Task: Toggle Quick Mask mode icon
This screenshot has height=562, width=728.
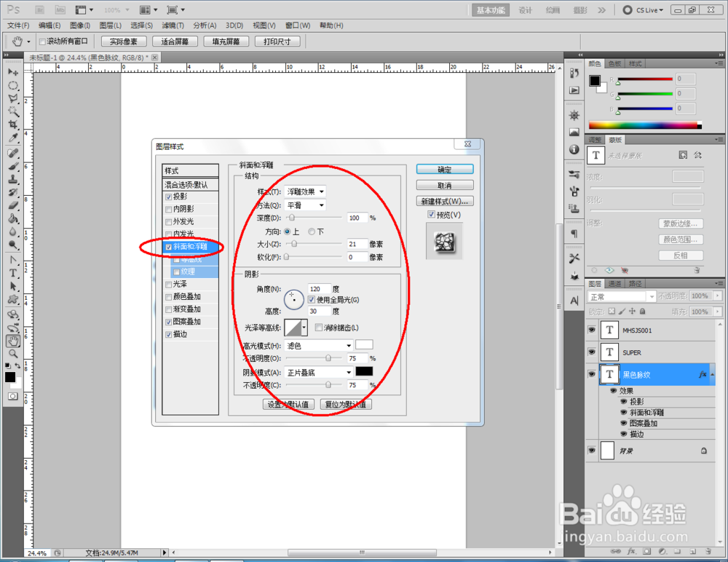Action: 13,396
